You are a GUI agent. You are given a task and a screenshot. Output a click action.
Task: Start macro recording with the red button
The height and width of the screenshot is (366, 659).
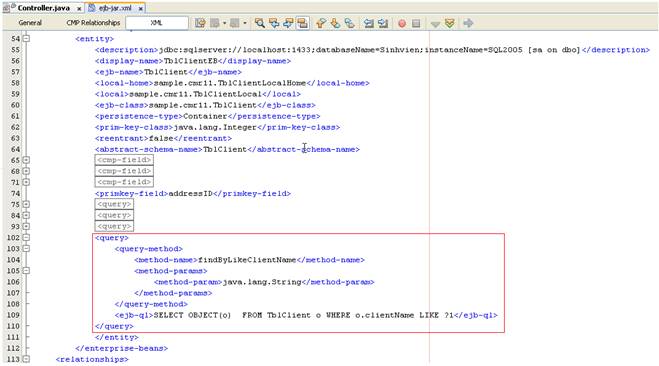pyautogui.click(x=402, y=24)
